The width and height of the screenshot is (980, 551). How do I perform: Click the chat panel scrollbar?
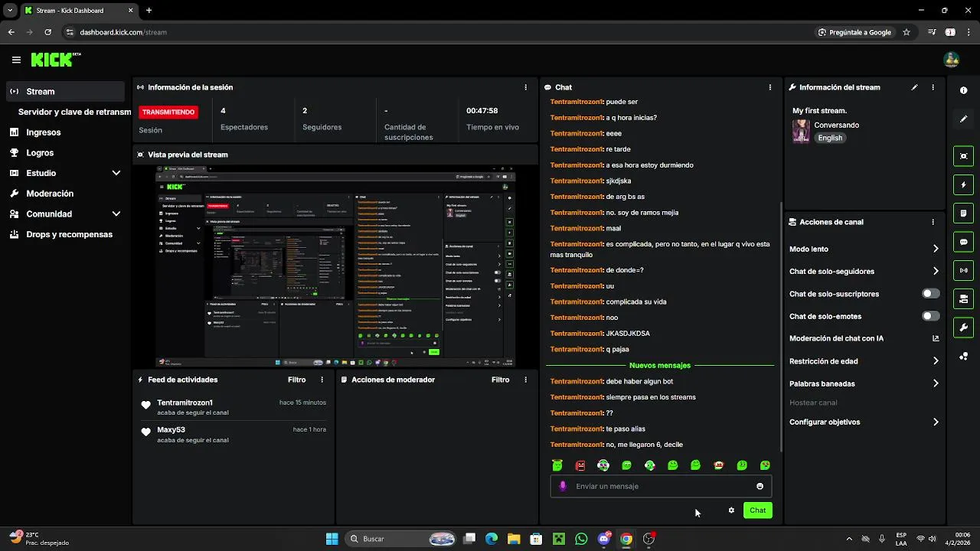tap(781, 325)
